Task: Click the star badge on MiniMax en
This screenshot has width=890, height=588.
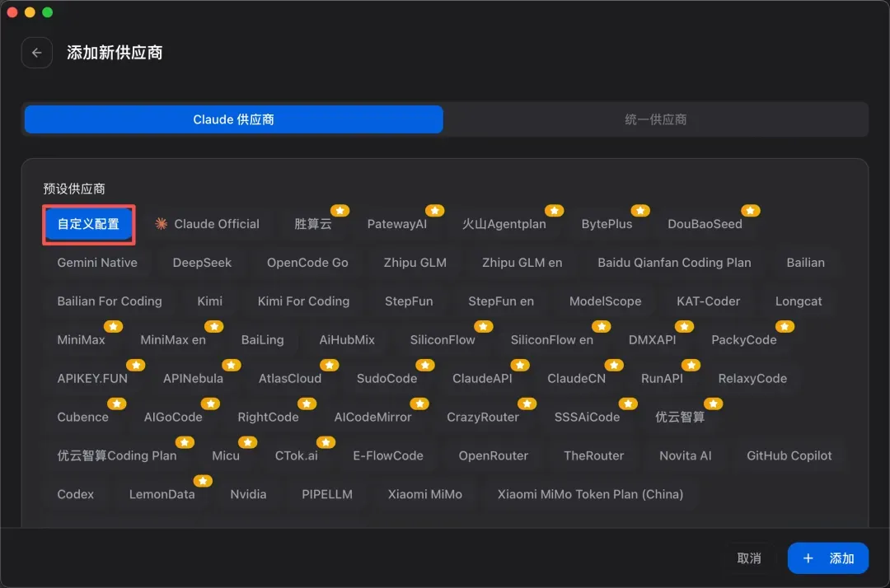Action: 214,326
